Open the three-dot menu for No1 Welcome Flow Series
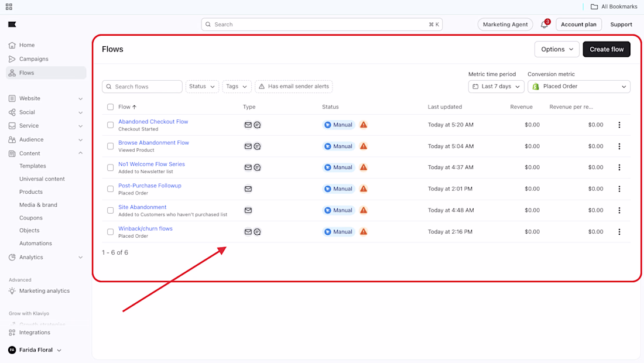 (x=619, y=167)
